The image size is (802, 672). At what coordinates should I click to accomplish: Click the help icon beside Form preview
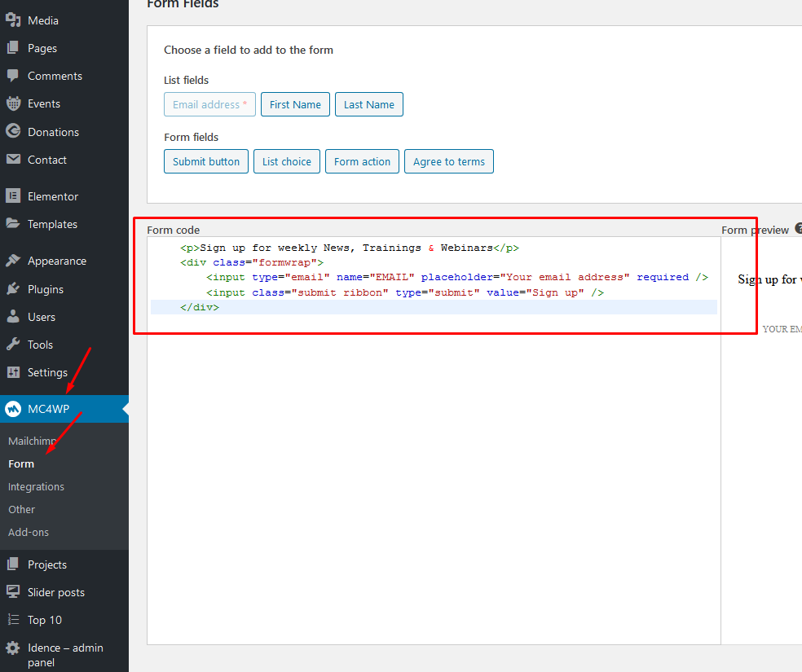[799, 230]
